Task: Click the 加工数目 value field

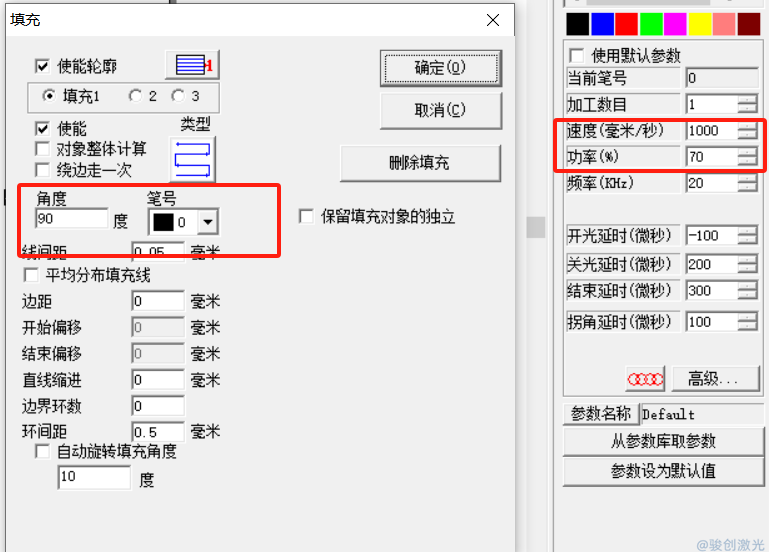Action: [712, 104]
